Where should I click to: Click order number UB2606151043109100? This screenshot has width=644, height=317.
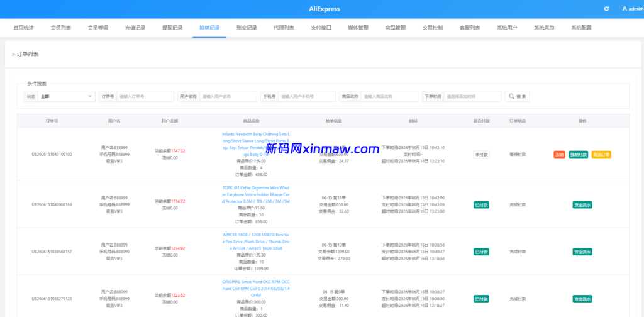(52, 155)
